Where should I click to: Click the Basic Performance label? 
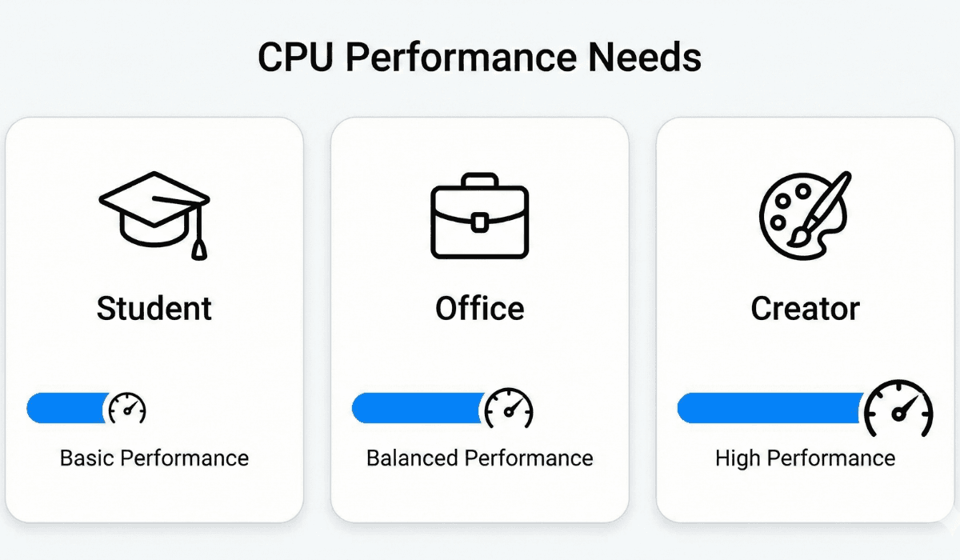pyautogui.click(x=154, y=458)
